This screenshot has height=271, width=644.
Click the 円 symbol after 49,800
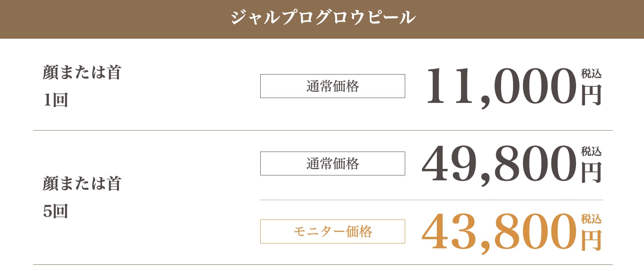(x=591, y=173)
